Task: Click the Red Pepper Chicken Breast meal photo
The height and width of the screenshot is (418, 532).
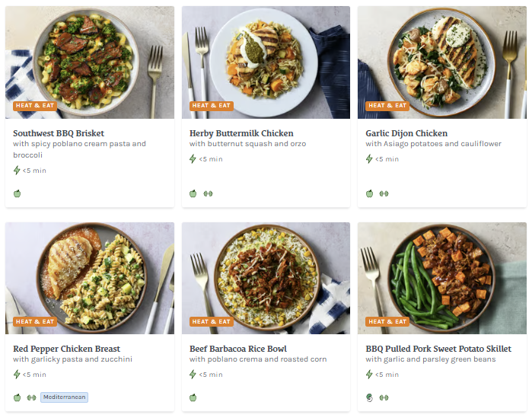Action: (x=90, y=277)
